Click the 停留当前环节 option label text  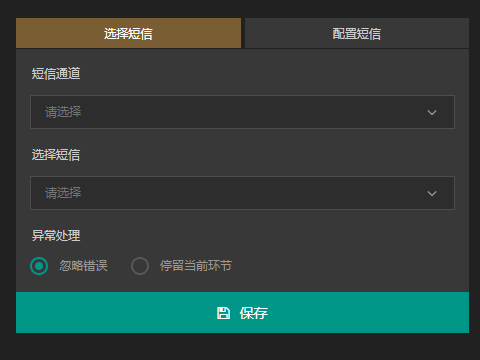[x=196, y=266]
